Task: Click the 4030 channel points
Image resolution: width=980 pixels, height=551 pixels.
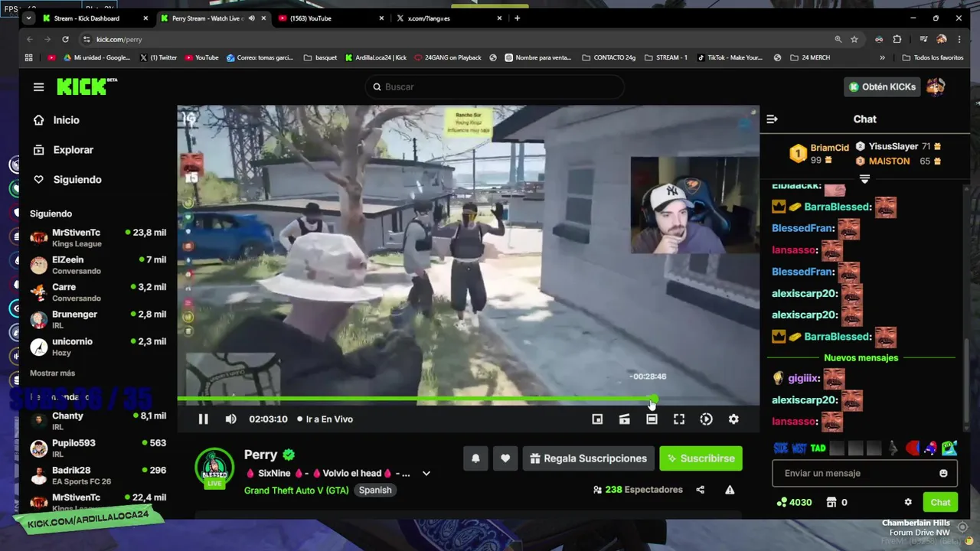Action: [x=793, y=502]
